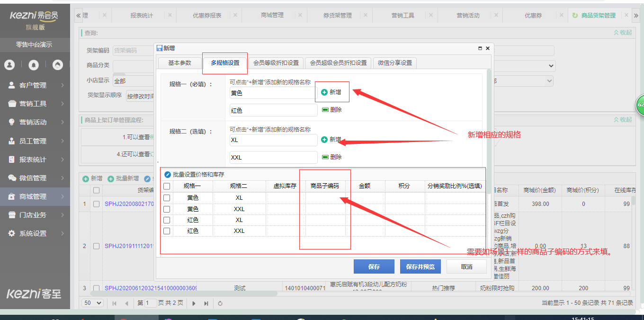Viewport: 644px width, 320px height.
Task: Open shelf link SPHJ20191111201
Action: coord(129,246)
